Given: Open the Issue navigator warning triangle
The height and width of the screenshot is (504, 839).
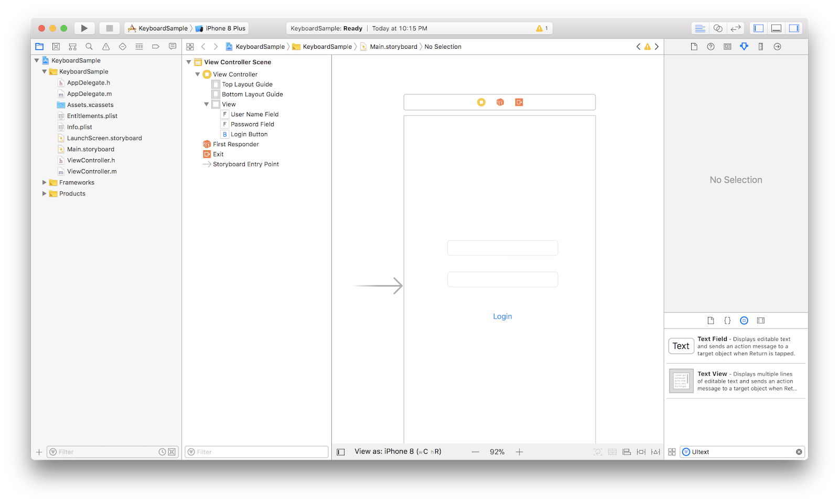Looking at the screenshot, I should click(106, 46).
